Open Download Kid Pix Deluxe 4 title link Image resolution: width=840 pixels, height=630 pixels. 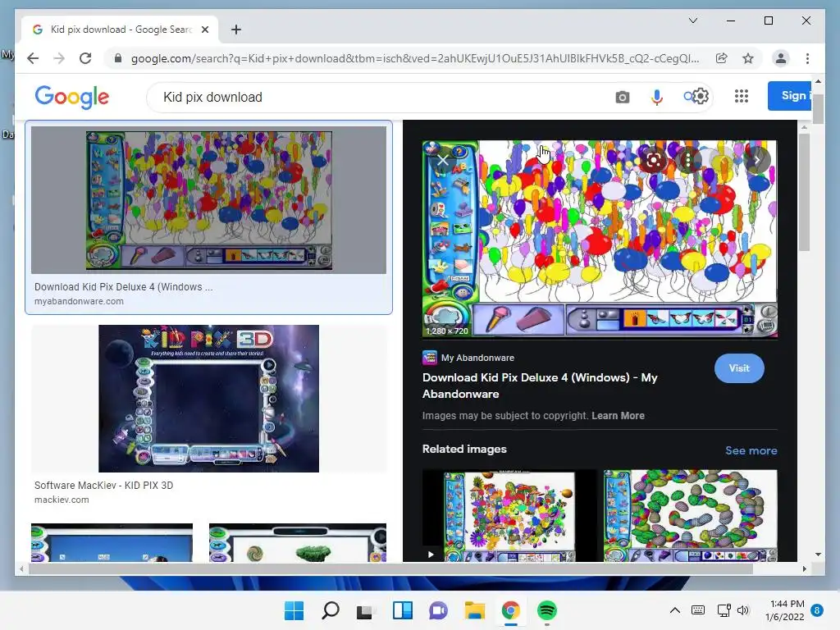click(540, 386)
